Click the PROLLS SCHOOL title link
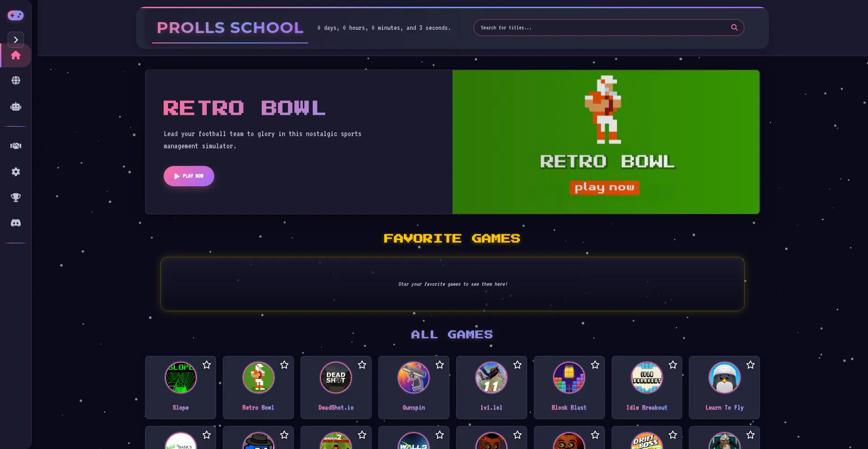This screenshot has width=868, height=449. (x=230, y=28)
